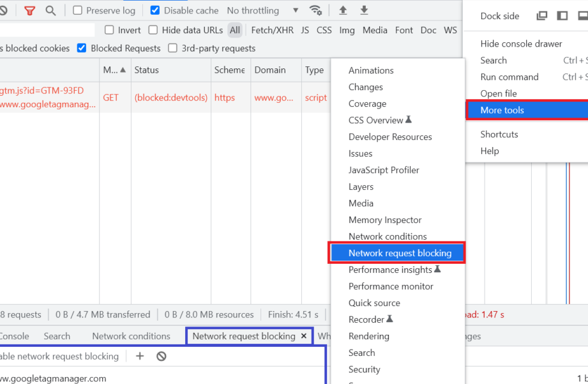Open the Security tool
The image size is (588, 384).
pos(398,369)
